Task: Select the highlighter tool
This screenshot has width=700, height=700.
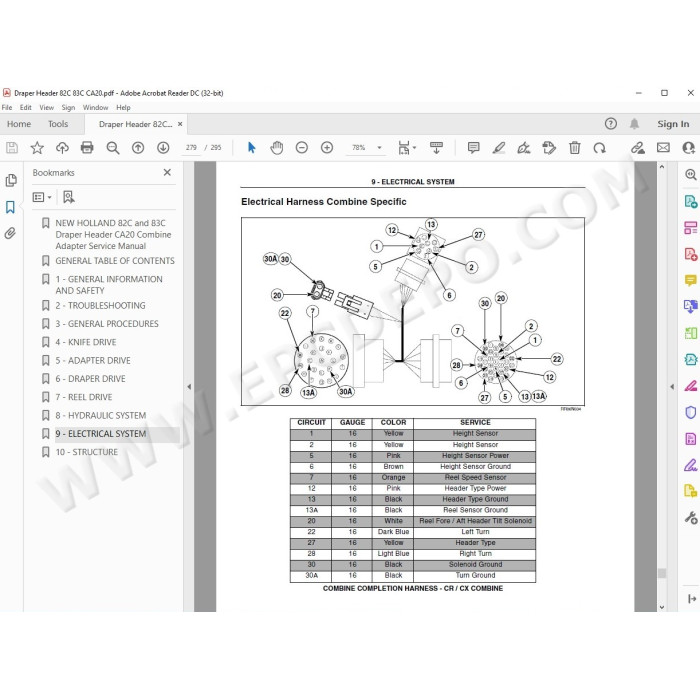Action: (499, 147)
